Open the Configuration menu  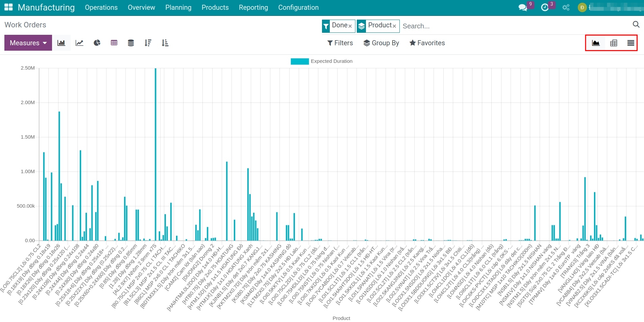tap(298, 7)
